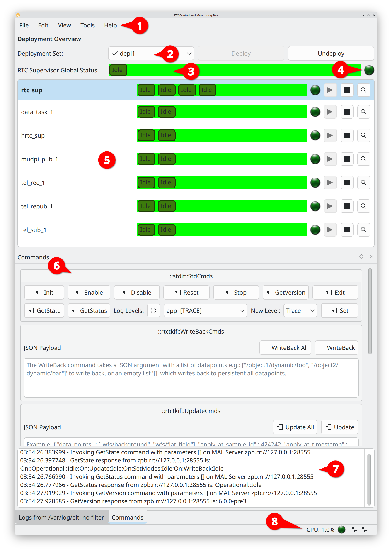Select the rtc_sup row
392x552 pixels.
[x=196, y=90]
